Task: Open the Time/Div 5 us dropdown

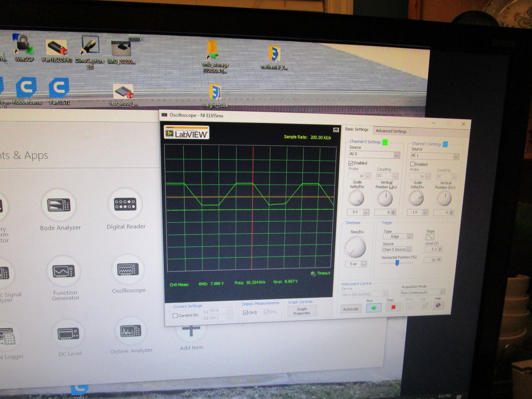Action: pos(356,264)
